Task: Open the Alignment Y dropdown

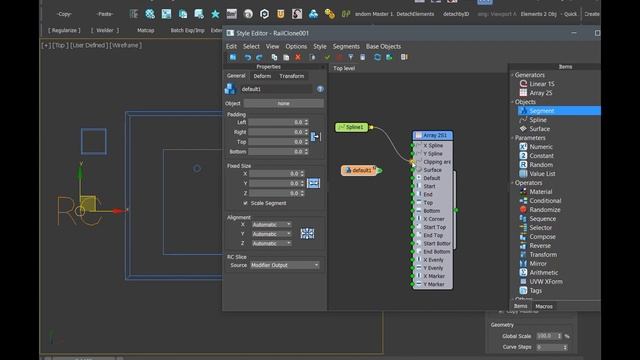Action: point(271,234)
